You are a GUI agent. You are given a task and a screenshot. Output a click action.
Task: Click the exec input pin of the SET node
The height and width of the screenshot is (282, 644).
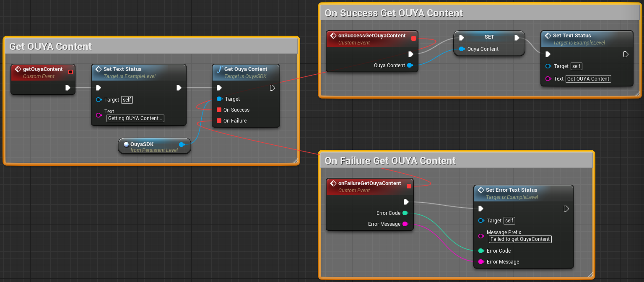coord(462,38)
